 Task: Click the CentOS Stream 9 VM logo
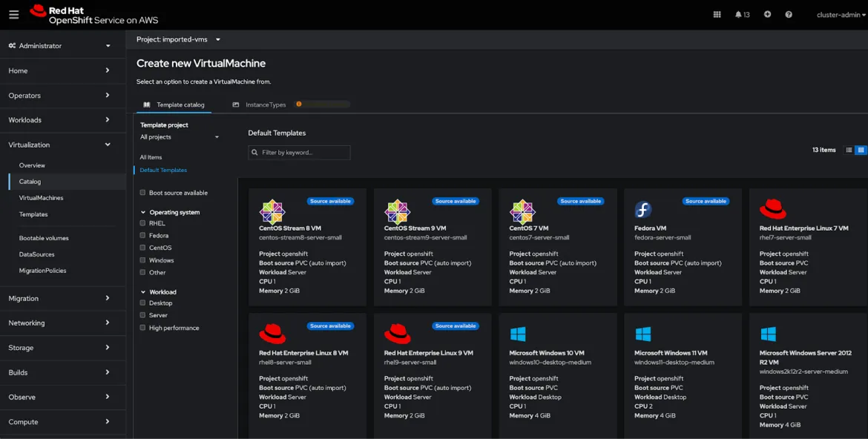(x=398, y=211)
